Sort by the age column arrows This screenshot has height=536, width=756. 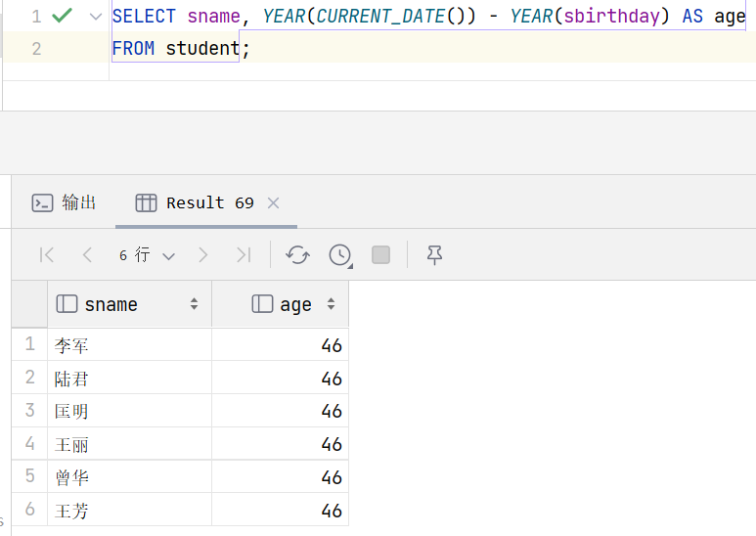331,303
